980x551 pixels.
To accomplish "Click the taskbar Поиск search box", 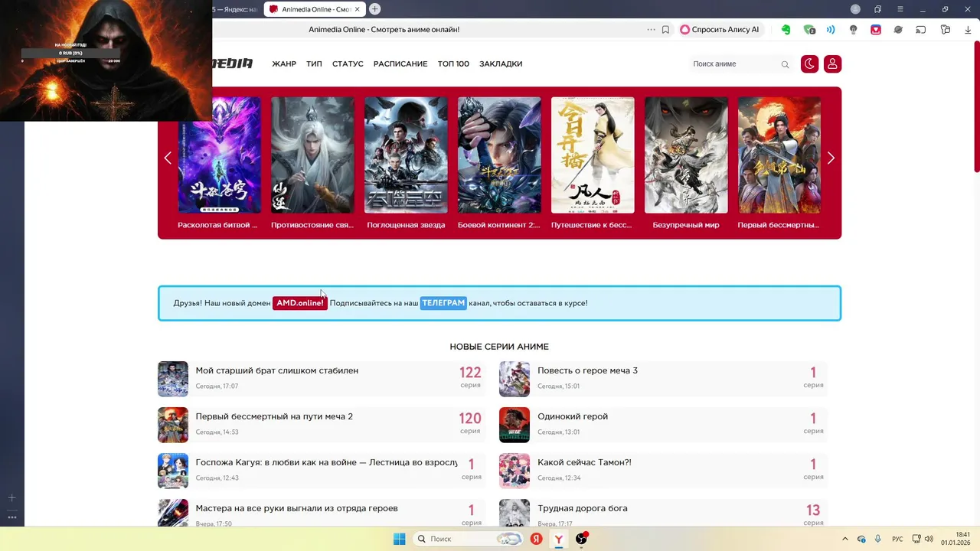I will coord(469,539).
